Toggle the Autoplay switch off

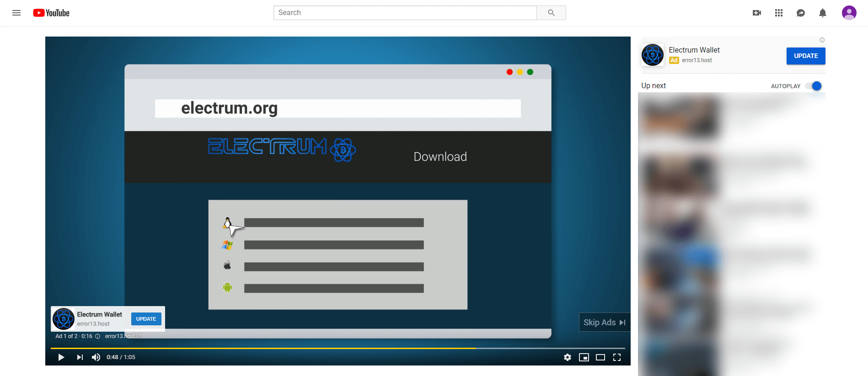click(x=814, y=86)
